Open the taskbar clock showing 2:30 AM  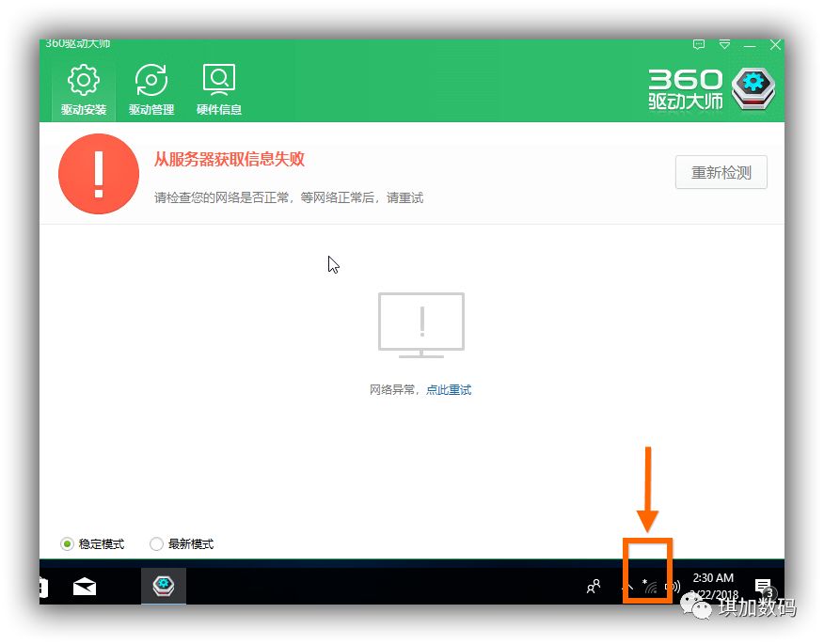pyautogui.click(x=714, y=586)
